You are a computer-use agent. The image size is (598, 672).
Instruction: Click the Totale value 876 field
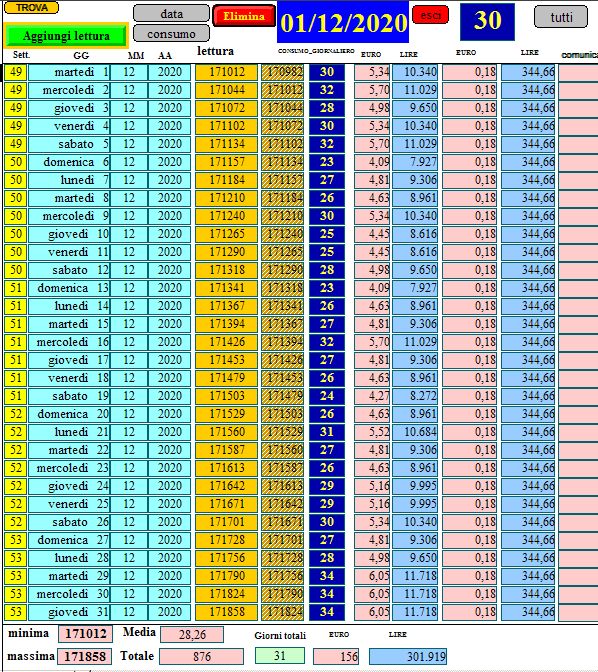coord(201,656)
